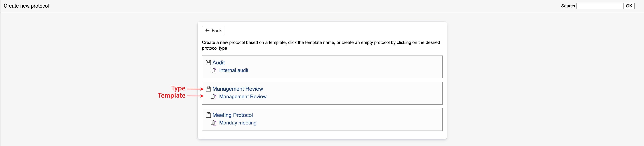
Task: Click the back arrow icon
Action: pyautogui.click(x=207, y=30)
